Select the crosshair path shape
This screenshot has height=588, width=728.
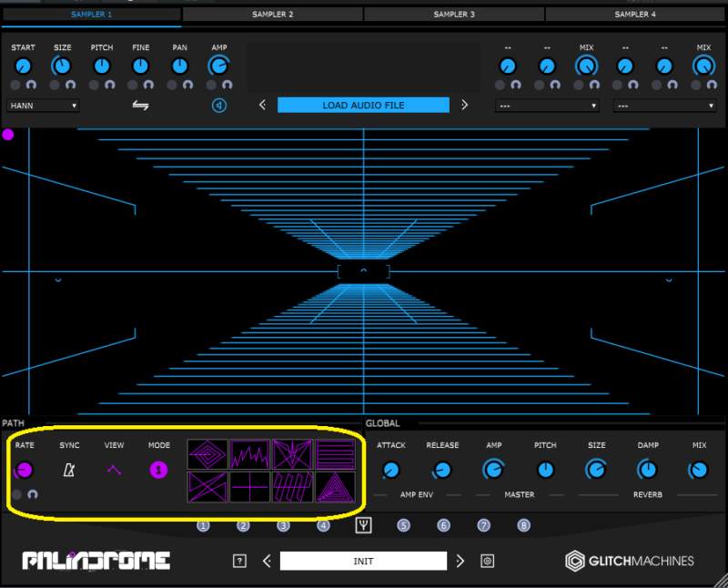coord(249,487)
